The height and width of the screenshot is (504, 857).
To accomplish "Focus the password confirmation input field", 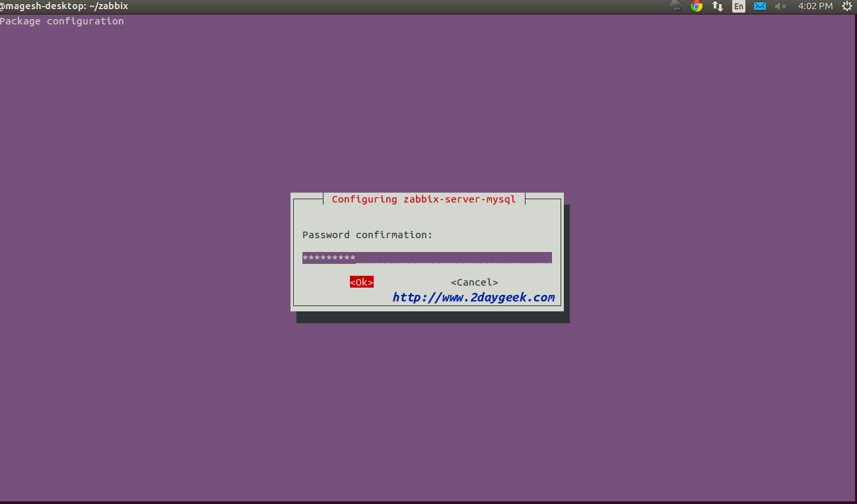I will (x=427, y=258).
